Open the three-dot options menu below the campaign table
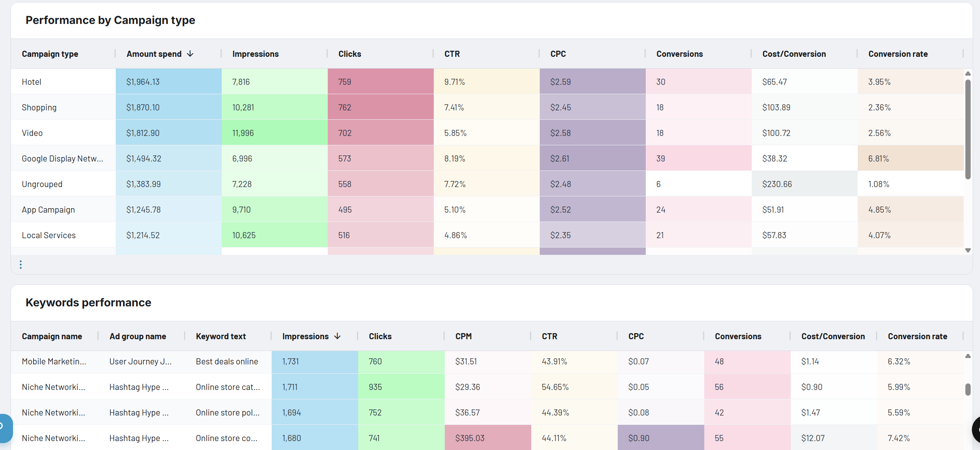Screen dimensions: 980x450 tap(20, 264)
